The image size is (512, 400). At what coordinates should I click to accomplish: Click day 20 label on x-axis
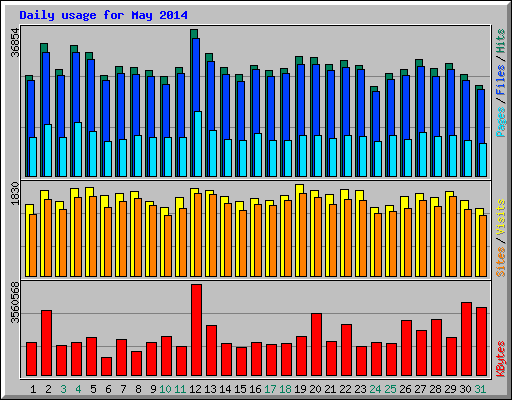pyautogui.click(x=315, y=389)
